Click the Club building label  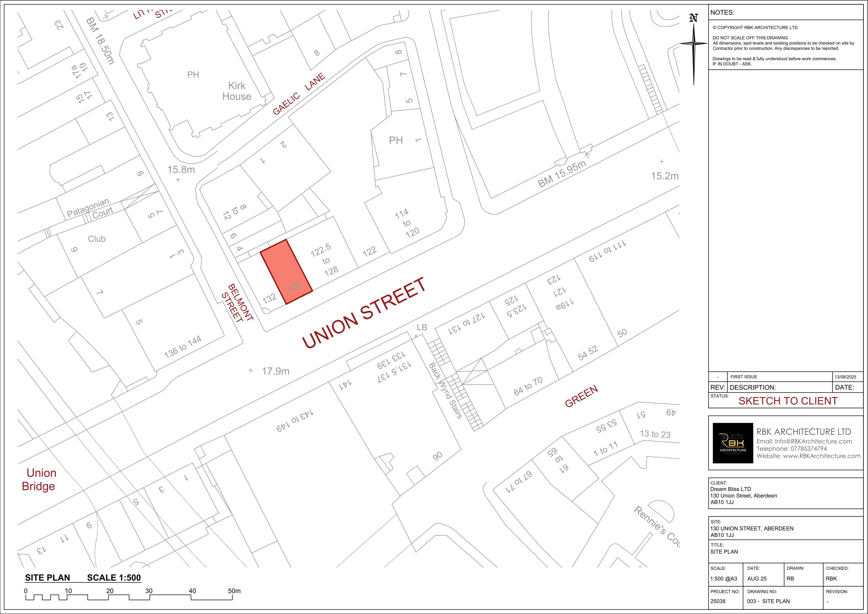click(97, 239)
